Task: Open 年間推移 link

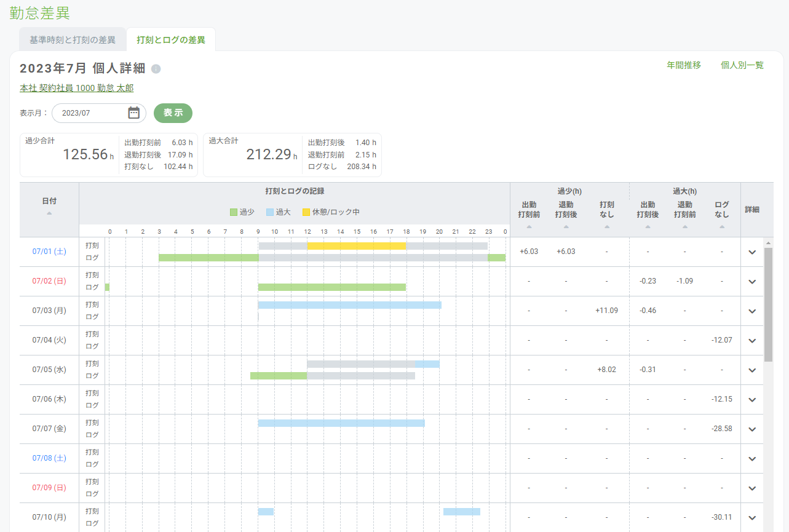Action: coord(683,65)
